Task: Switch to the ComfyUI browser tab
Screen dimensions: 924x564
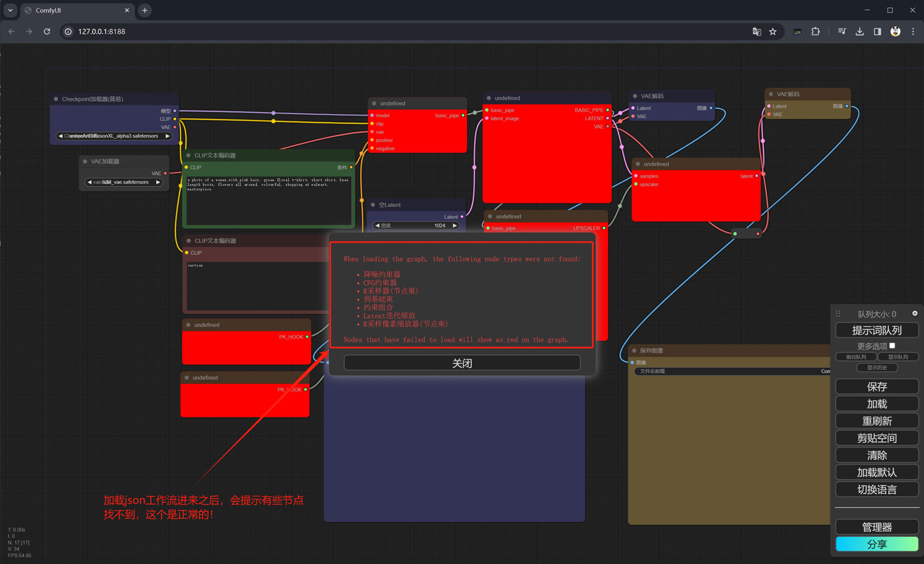Action: 74,10
